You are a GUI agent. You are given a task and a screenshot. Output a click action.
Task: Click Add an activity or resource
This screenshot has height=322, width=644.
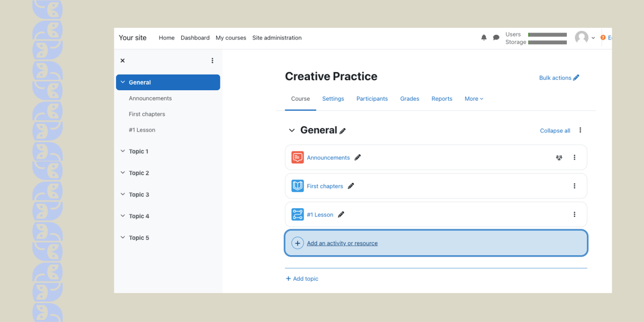coord(342,243)
